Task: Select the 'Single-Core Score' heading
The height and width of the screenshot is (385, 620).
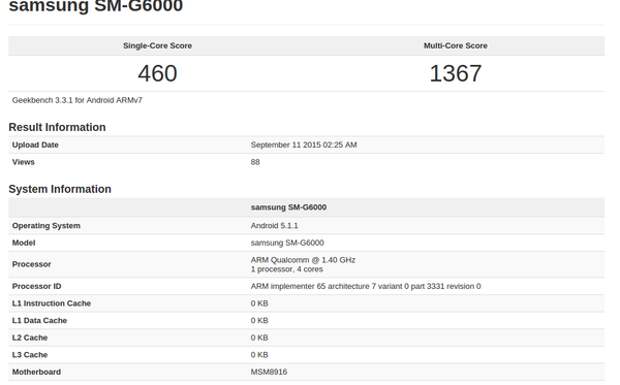Action: [x=157, y=46]
